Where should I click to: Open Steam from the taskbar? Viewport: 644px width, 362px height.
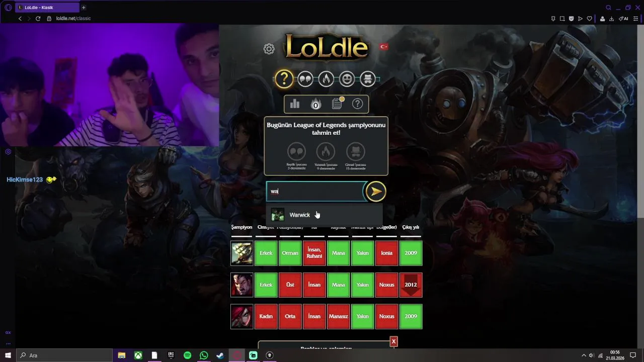click(x=220, y=355)
